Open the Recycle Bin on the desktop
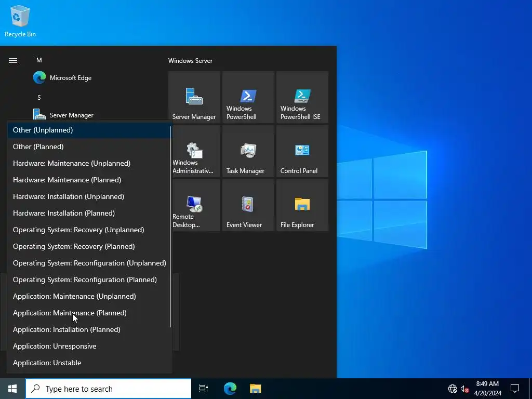This screenshot has height=399, width=532. [x=20, y=21]
